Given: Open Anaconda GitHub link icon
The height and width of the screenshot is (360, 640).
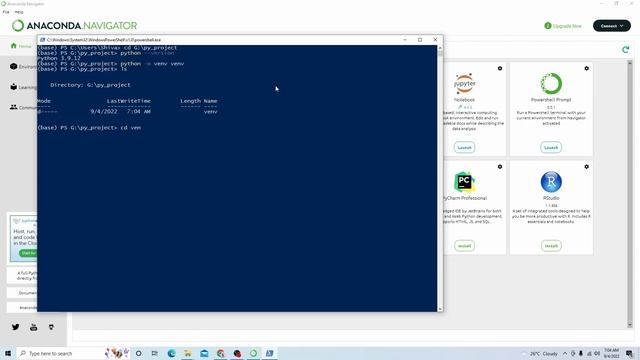Looking at the screenshot, I should pyautogui.click(x=51, y=327).
